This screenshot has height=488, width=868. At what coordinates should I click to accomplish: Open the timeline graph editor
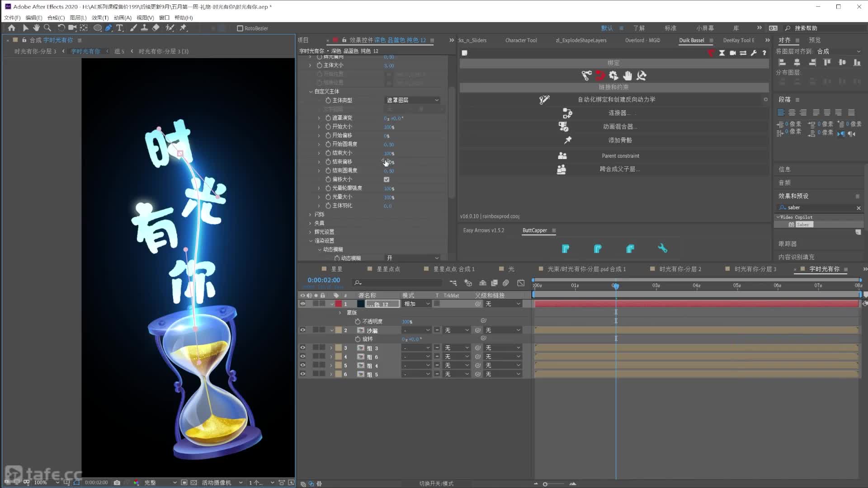[521, 283]
